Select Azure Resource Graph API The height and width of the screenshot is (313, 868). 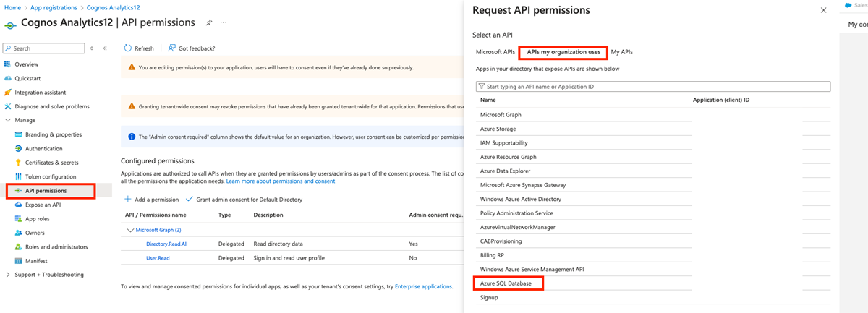coord(509,157)
